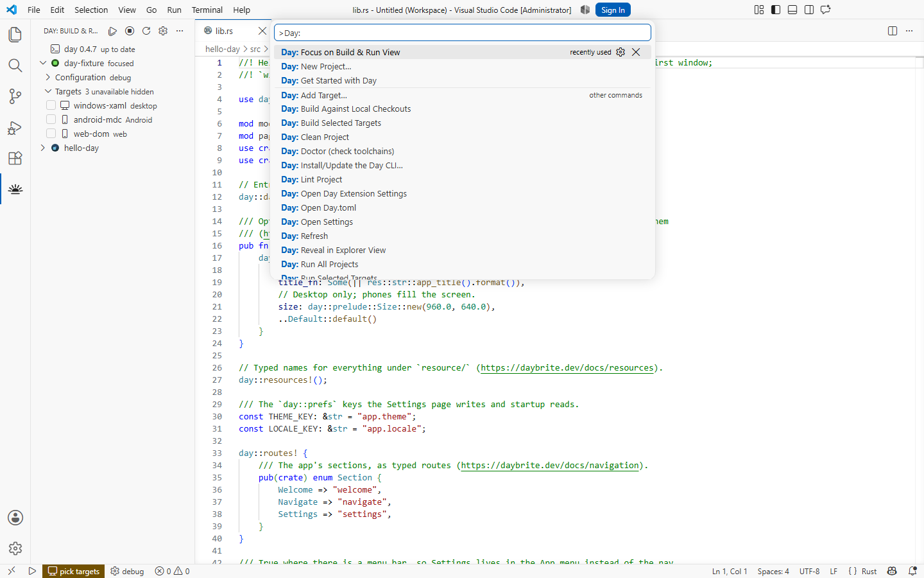Viewport: 924px width, 578px height.
Task: Close the lib.rs editor tab
Action: pyautogui.click(x=262, y=31)
